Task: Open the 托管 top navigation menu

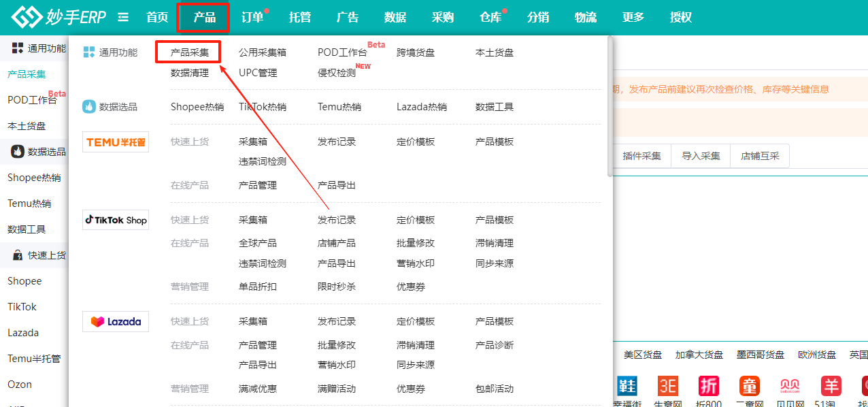Action: pos(300,18)
